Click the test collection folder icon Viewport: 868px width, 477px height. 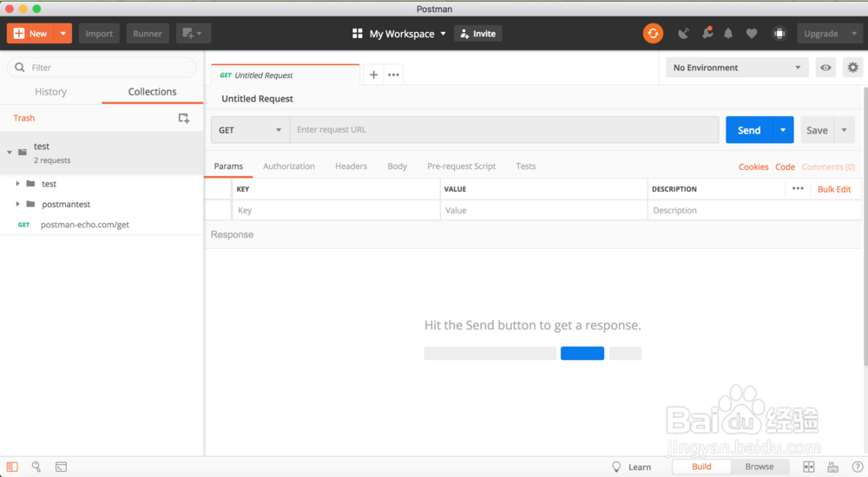coord(23,152)
